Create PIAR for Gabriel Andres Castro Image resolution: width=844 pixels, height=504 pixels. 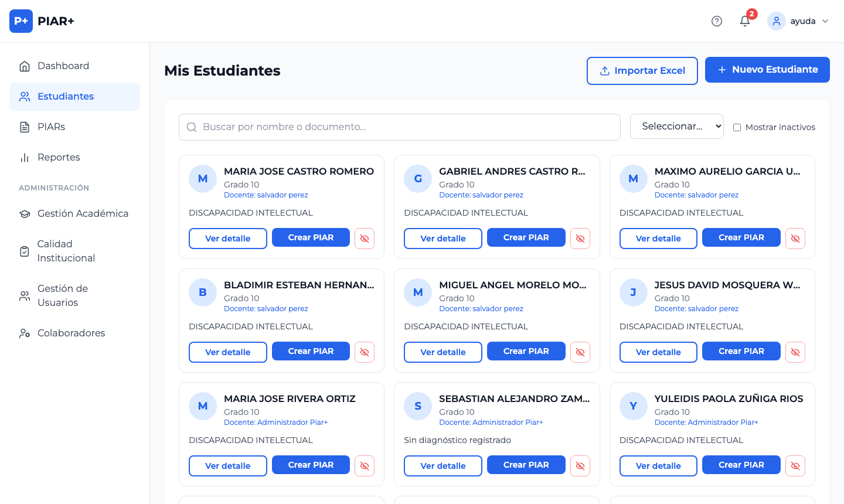click(x=526, y=237)
